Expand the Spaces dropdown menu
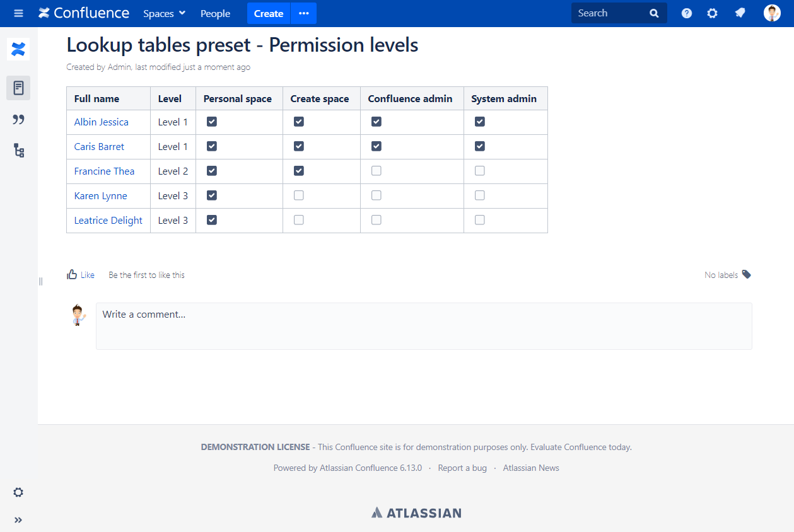The height and width of the screenshot is (532, 794). click(164, 13)
